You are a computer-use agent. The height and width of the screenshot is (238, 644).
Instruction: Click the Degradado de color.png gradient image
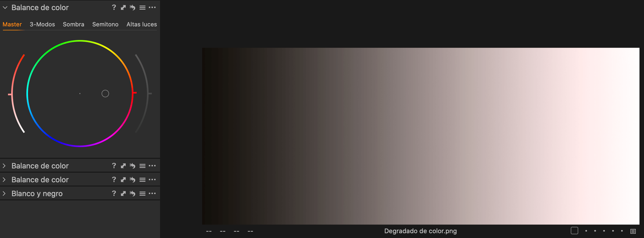click(x=421, y=136)
